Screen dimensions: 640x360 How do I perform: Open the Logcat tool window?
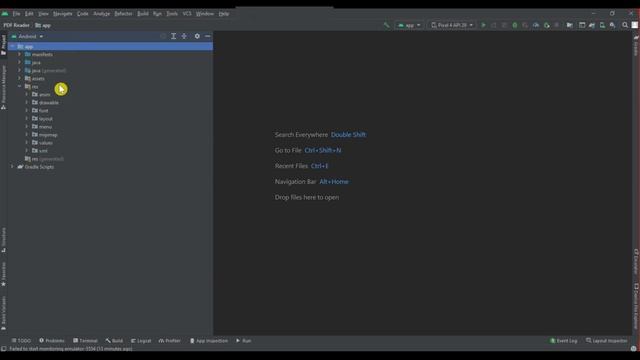141,341
